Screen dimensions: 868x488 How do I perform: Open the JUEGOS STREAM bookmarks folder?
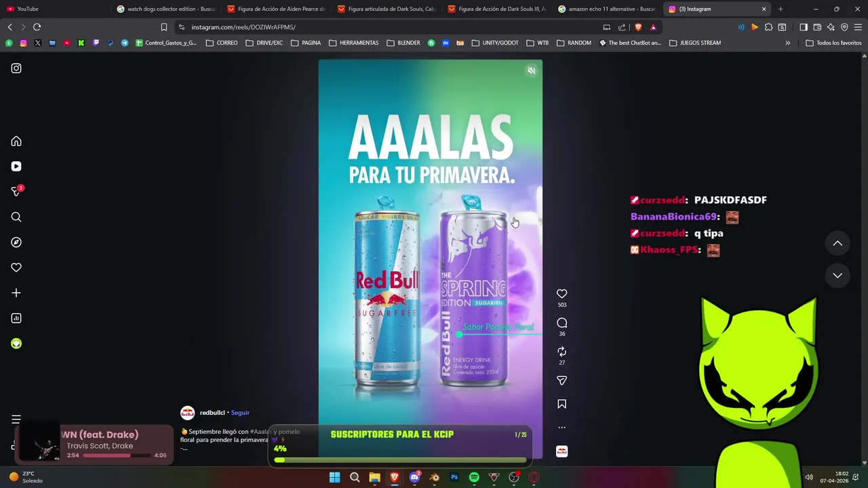coord(695,43)
